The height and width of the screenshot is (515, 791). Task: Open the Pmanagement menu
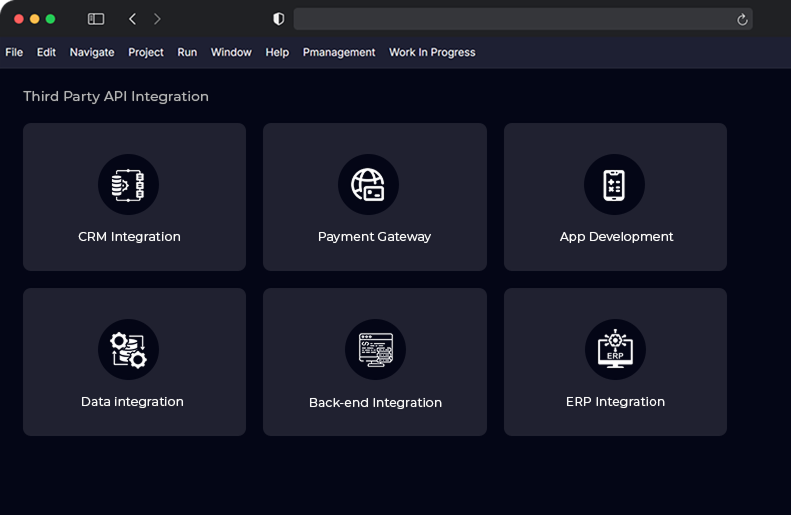(339, 52)
